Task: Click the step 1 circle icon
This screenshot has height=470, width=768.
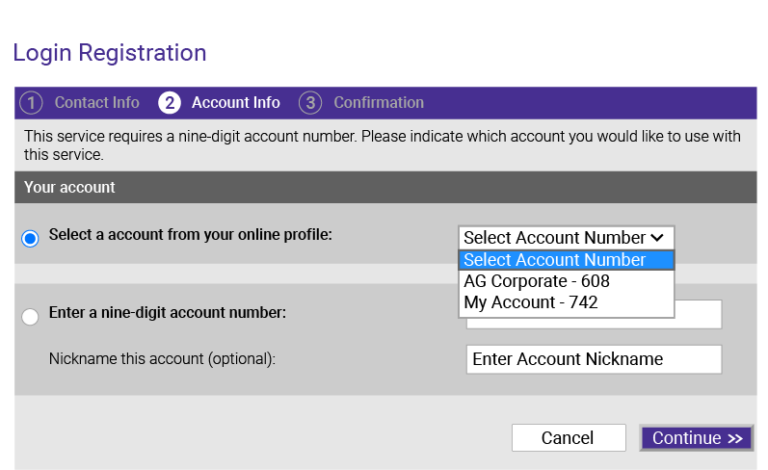Action: (31, 103)
